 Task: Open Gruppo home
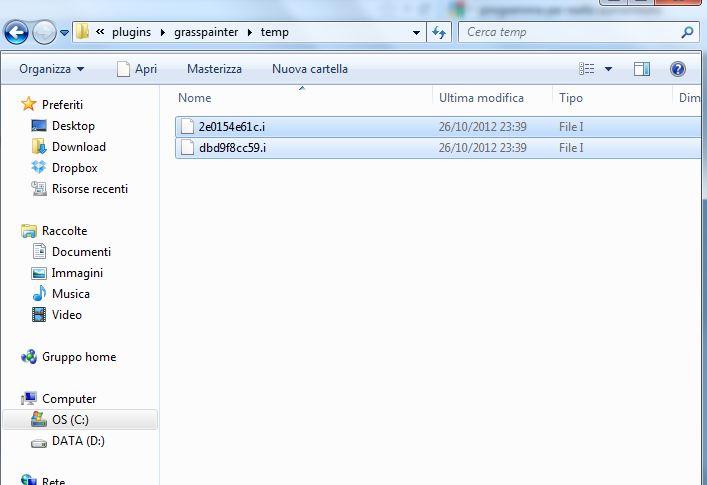(x=79, y=357)
